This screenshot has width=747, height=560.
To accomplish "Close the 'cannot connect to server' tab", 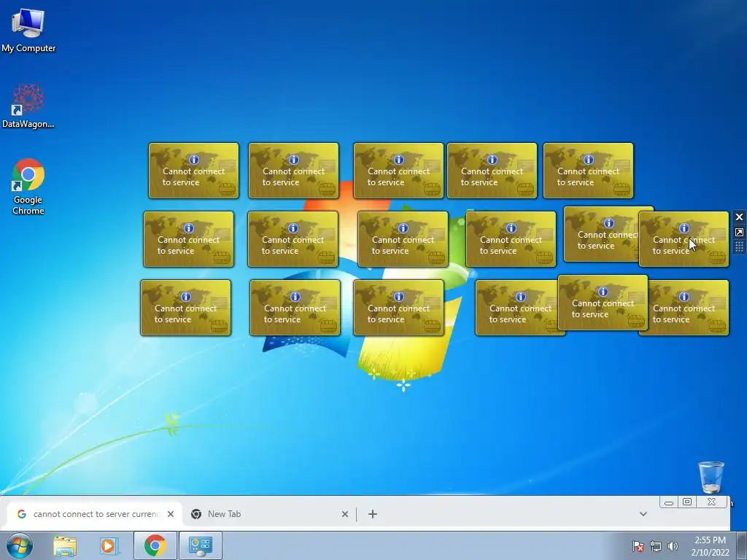I will point(171,514).
